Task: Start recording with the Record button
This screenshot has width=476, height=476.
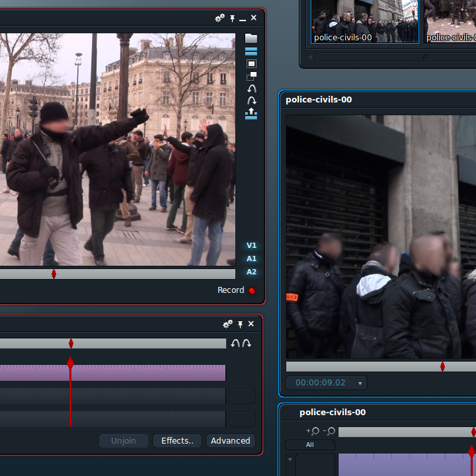Action: (x=236, y=290)
